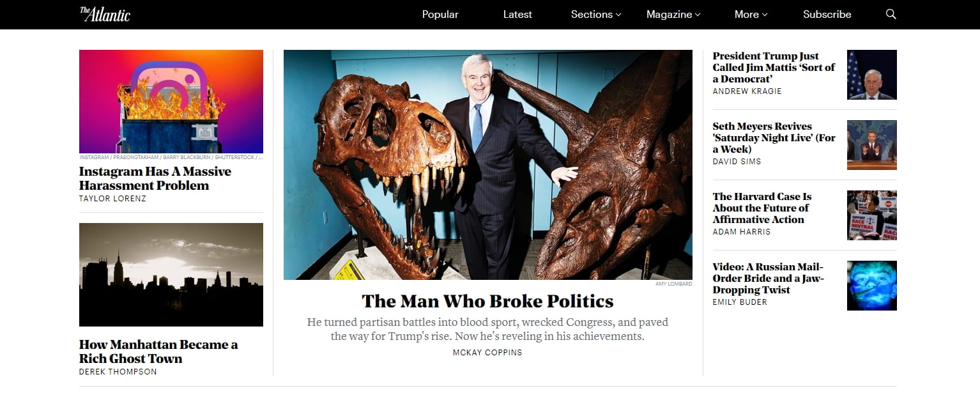View author McKay Coppins' page
Viewport: 980px width, 393px height.
487,352
